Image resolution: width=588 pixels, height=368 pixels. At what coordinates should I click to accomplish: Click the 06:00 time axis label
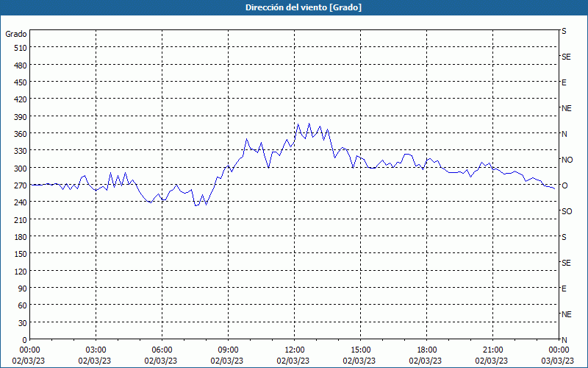tap(162, 350)
